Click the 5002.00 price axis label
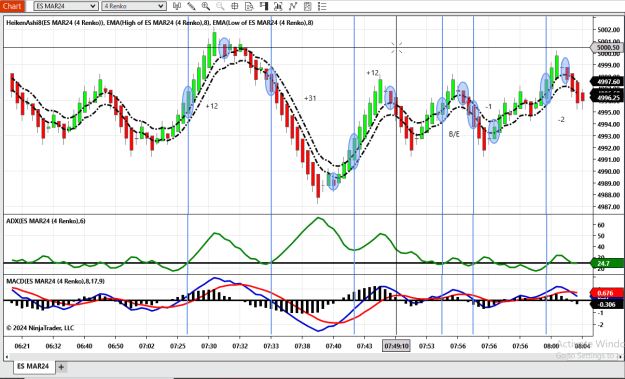625x379 pixels. (609, 29)
